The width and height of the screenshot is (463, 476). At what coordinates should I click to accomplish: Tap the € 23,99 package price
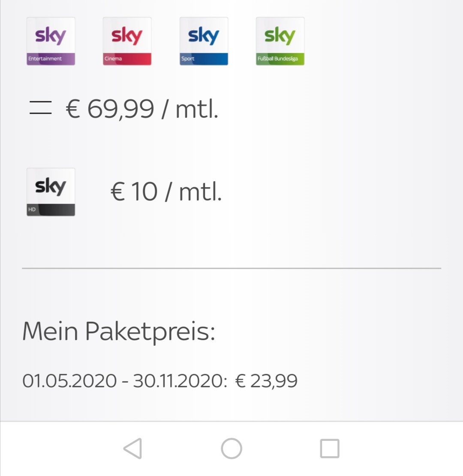pos(266,381)
